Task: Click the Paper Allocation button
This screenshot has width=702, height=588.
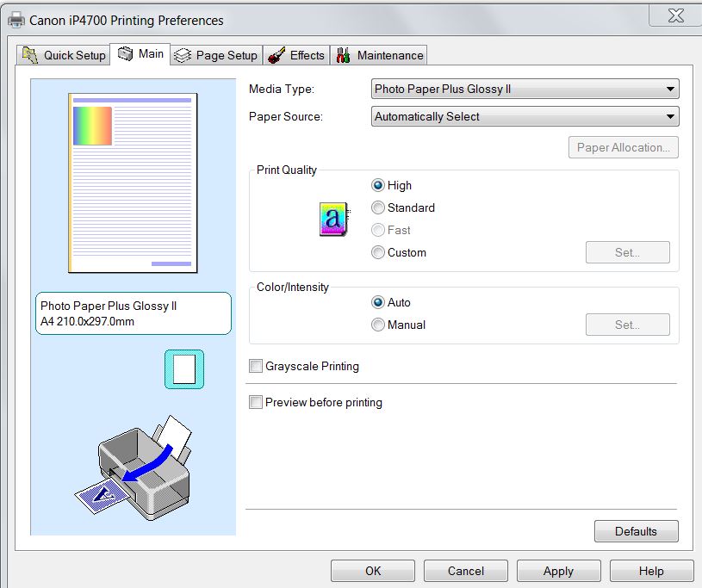Action: click(x=624, y=148)
